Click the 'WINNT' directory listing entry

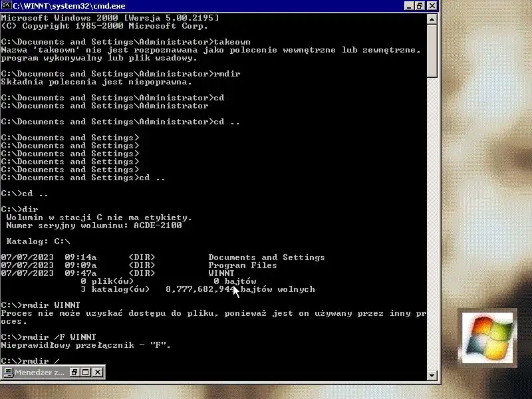pos(221,273)
